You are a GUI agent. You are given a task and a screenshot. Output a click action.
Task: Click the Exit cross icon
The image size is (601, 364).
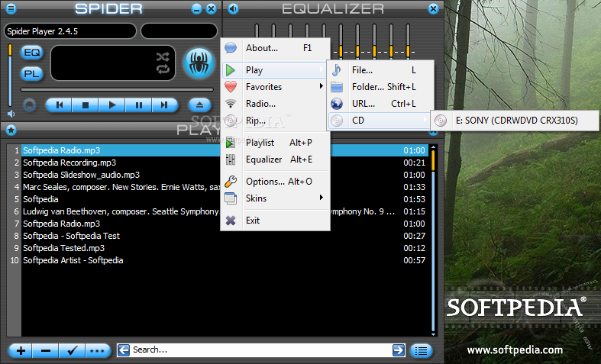[x=231, y=221]
